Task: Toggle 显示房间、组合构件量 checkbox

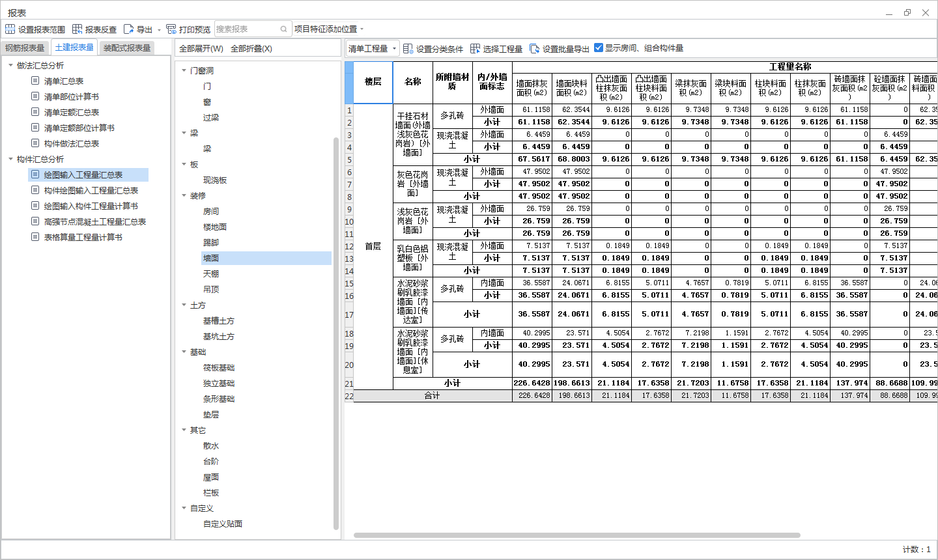Action: 599,48
